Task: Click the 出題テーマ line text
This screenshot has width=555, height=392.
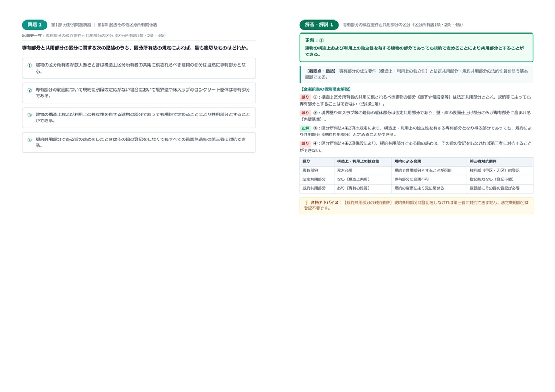Action: (x=94, y=36)
